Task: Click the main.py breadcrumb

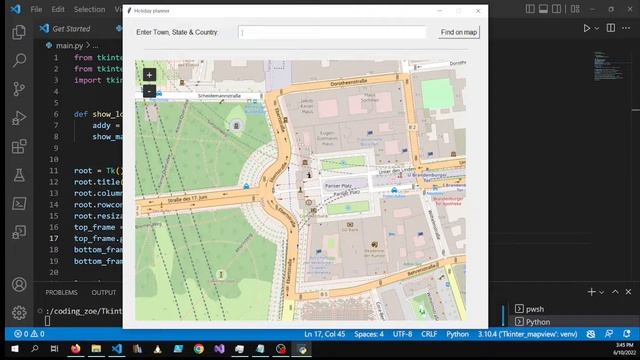Action: 69,45
